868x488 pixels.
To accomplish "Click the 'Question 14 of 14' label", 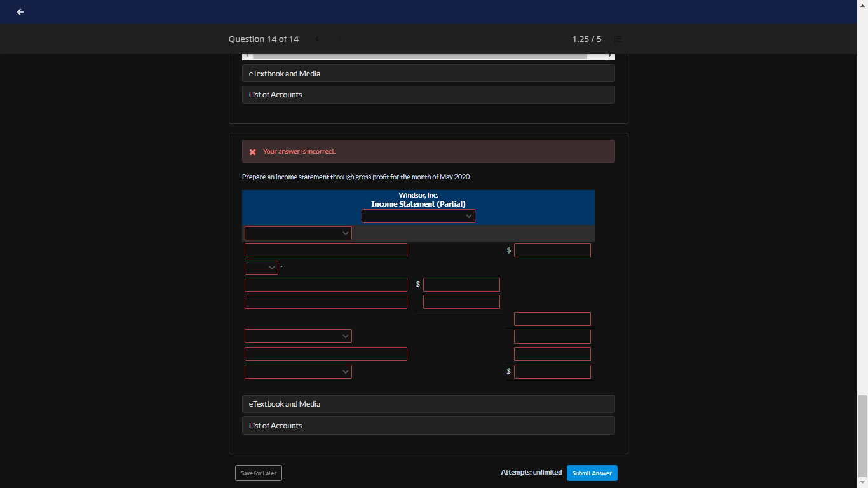I will click(x=264, y=39).
